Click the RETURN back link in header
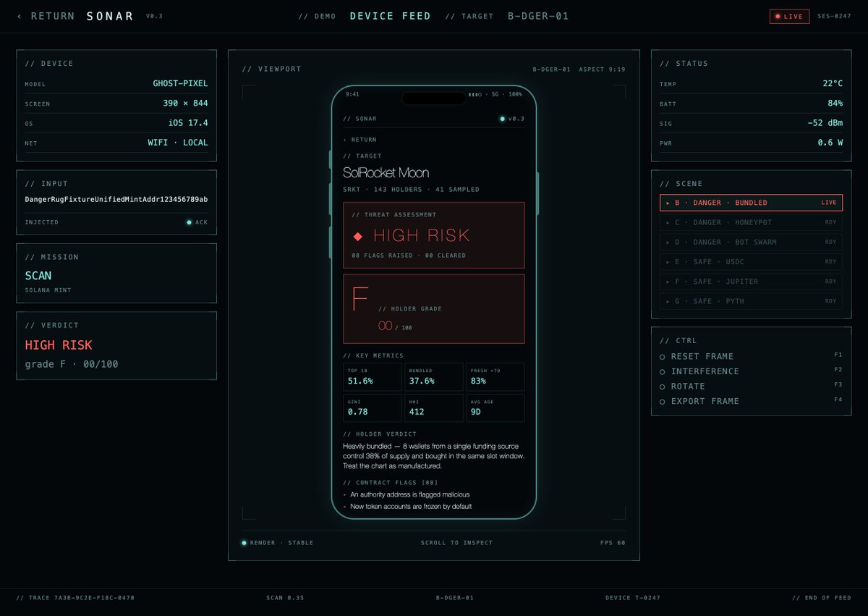This screenshot has width=868, height=616. 46,16
